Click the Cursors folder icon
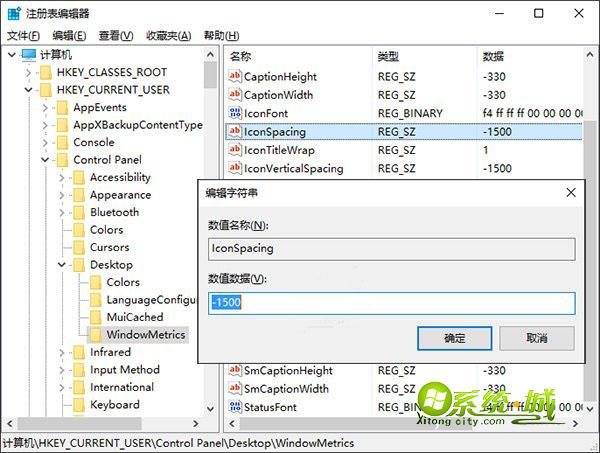This screenshot has height=453, width=600. click(79, 247)
